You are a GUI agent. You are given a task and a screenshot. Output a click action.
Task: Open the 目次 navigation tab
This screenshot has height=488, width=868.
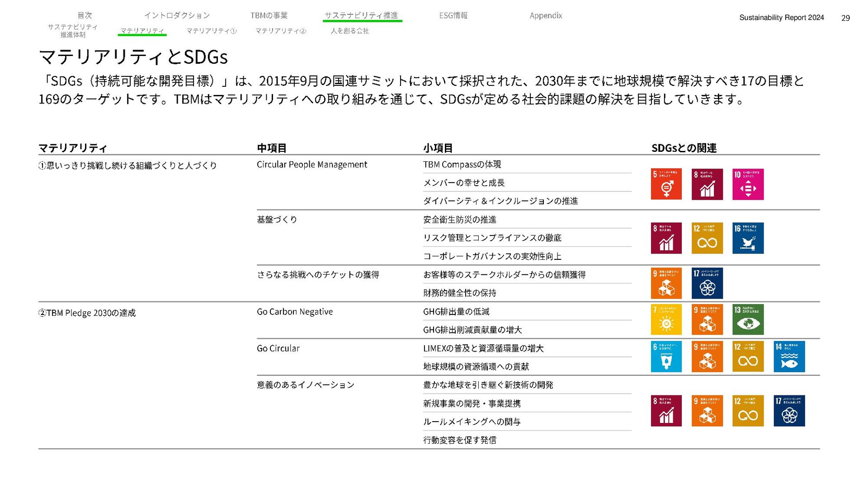(85, 15)
